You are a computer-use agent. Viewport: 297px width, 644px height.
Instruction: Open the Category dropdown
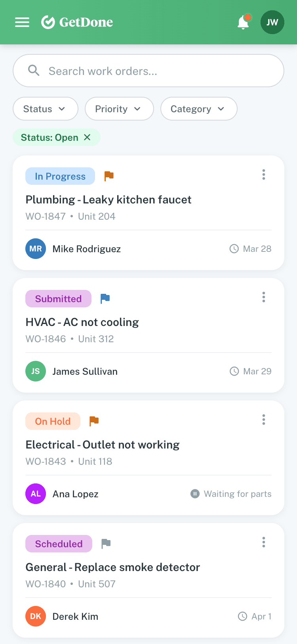(x=198, y=109)
